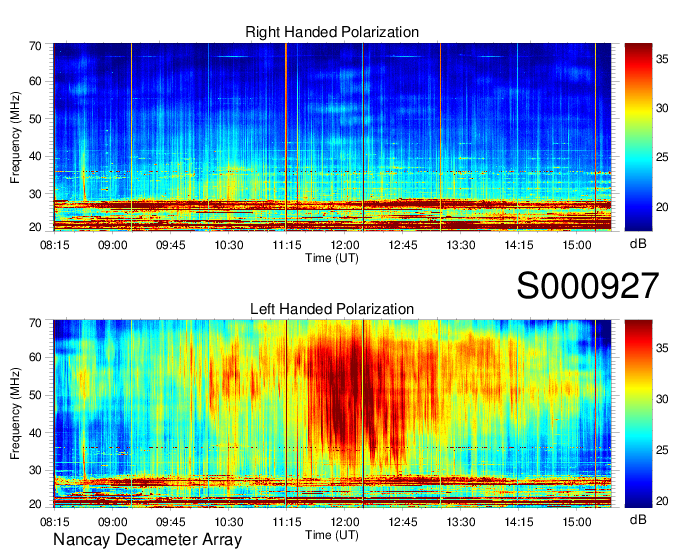680x552 pixels.
Task: Click the 14:15 tick of the Right Handed plot
Action: 519,245
